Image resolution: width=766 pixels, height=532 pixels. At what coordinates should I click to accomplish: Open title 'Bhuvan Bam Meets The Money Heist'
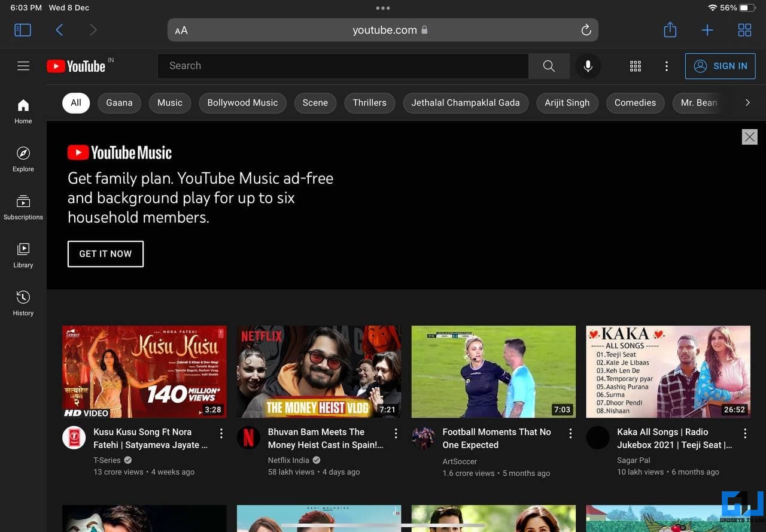326,439
